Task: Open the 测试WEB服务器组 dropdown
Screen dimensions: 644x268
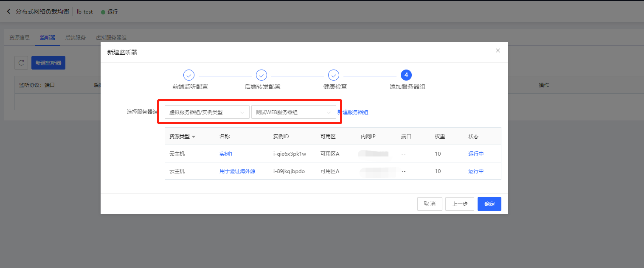Action: [293, 112]
